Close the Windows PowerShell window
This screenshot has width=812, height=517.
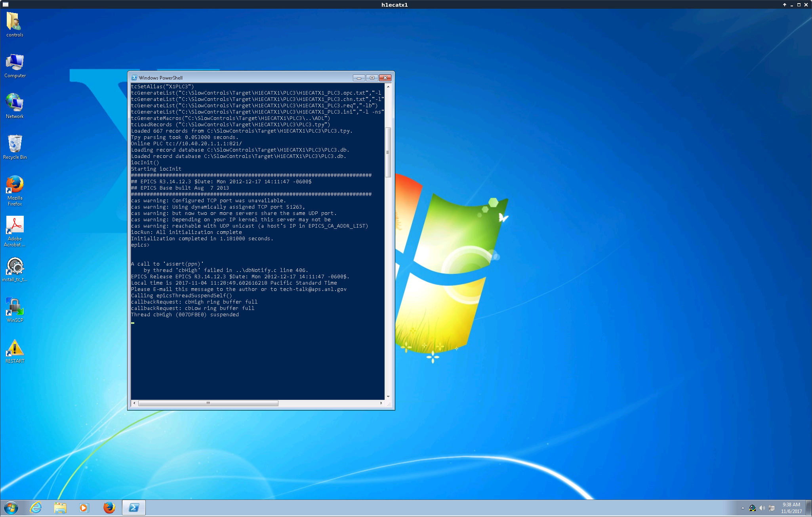tap(385, 78)
